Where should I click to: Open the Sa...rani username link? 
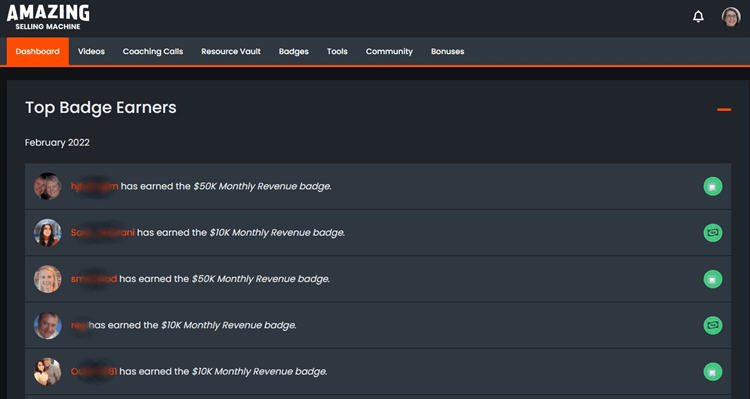coord(103,233)
